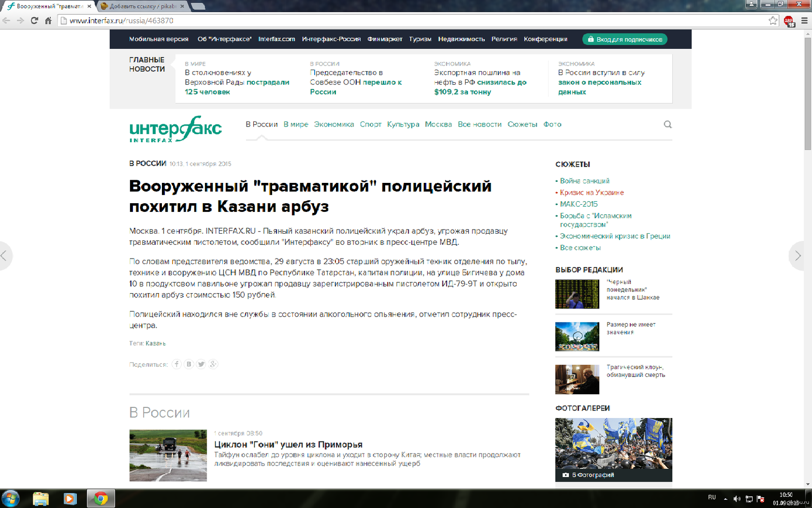
Task: Open the cyclone 'Гони' article thumbnail
Action: pos(168,455)
